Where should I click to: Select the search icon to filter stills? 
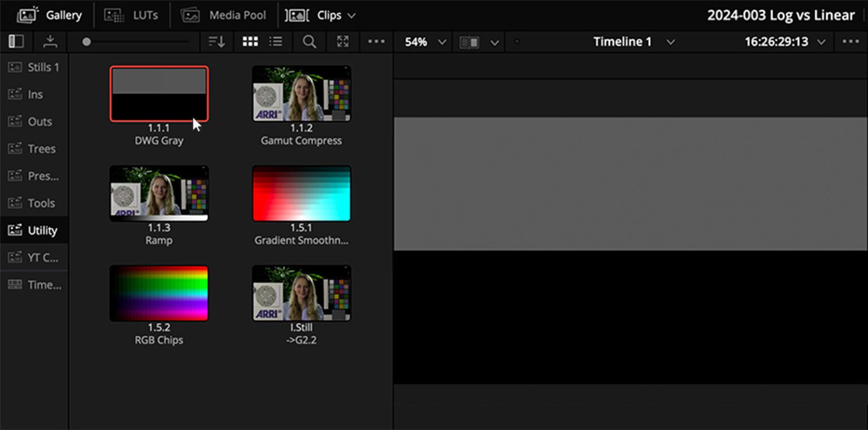click(x=309, y=41)
